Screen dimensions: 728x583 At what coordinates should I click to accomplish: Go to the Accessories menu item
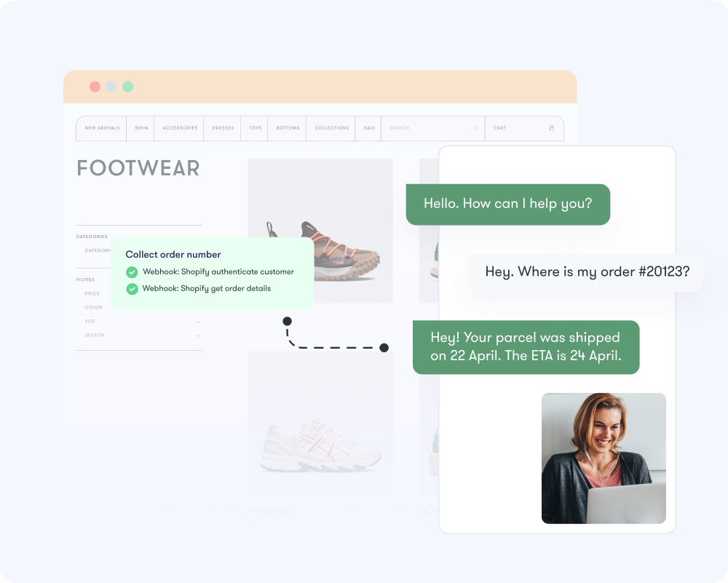(x=180, y=128)
